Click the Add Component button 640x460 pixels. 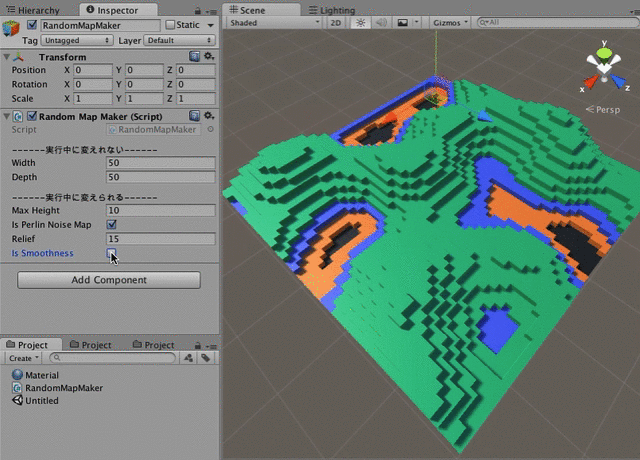(109, 280)
